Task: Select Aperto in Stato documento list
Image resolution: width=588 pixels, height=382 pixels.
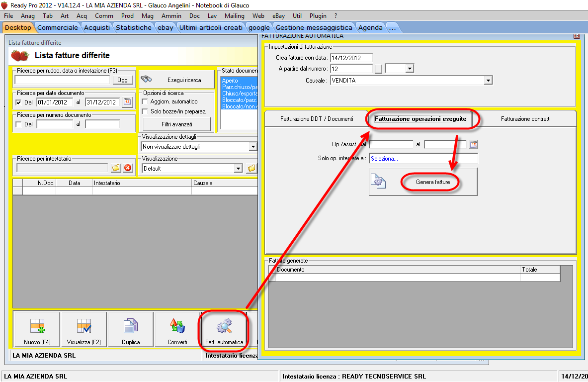Action: [239, 80]
